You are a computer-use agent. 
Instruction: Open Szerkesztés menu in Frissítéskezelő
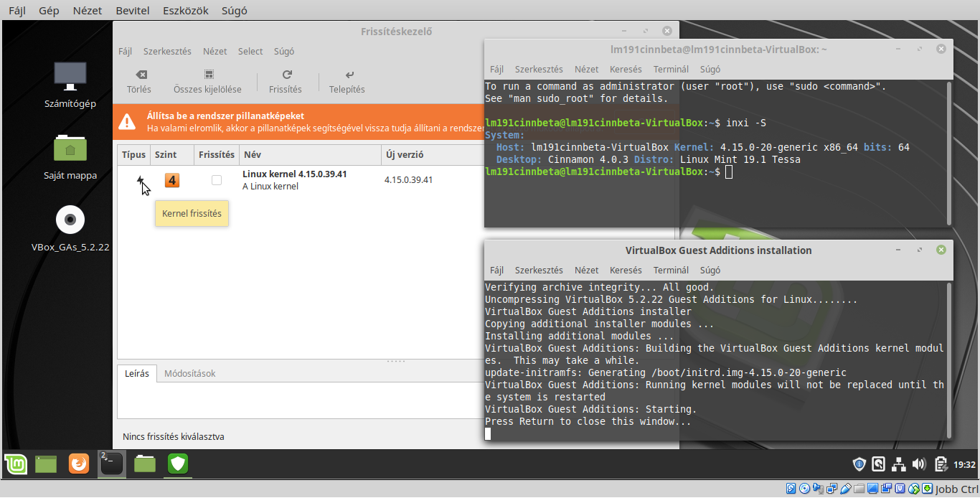pyautogui.click(x=167, y=52)
